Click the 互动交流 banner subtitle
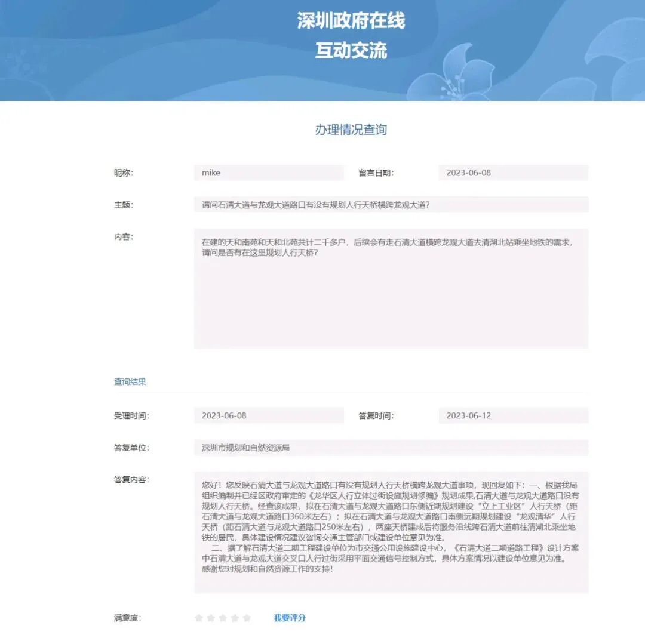 tap(351, 51)
